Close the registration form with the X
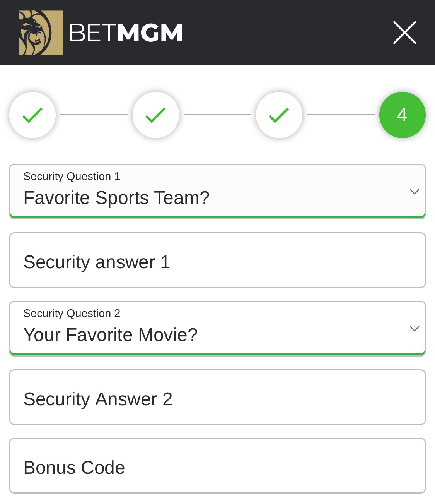This screenshot has height=504, width=435. (x=405, y=33)
